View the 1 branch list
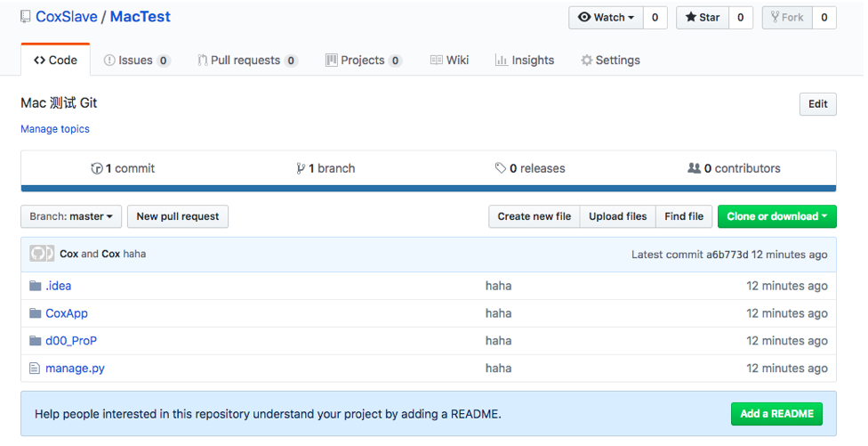This screenshot has width=868, height=446. click(x=325, y=168)
